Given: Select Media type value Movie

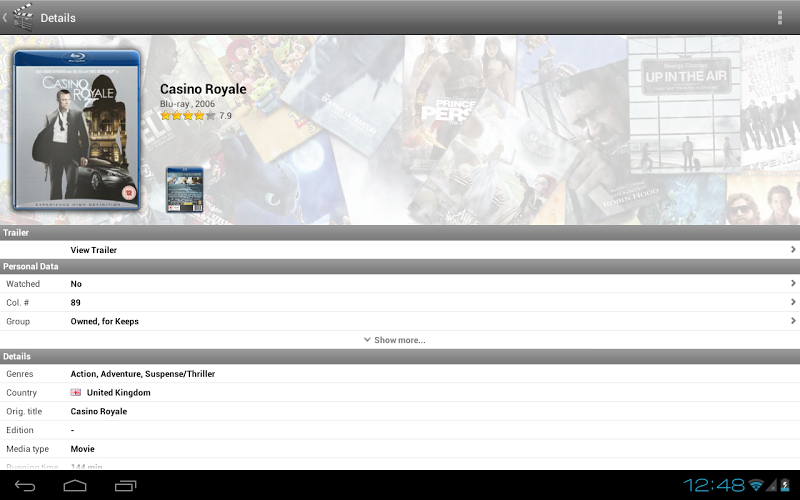Looking at the screenshot, I should (x=82, y=449).
